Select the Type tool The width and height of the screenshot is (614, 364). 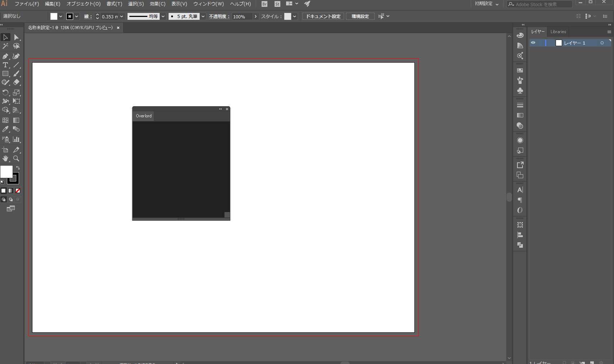click(x=5, y=65)
